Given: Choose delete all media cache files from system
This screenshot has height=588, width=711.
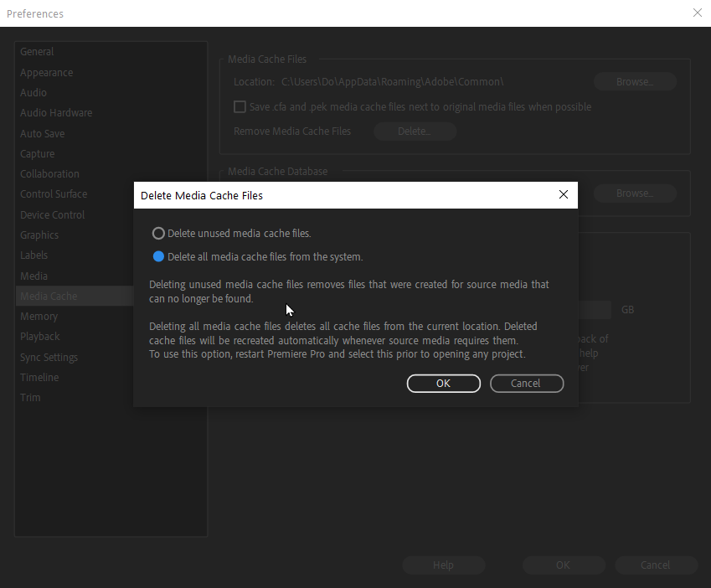Looking at the screenshot, I should [158, 256].
